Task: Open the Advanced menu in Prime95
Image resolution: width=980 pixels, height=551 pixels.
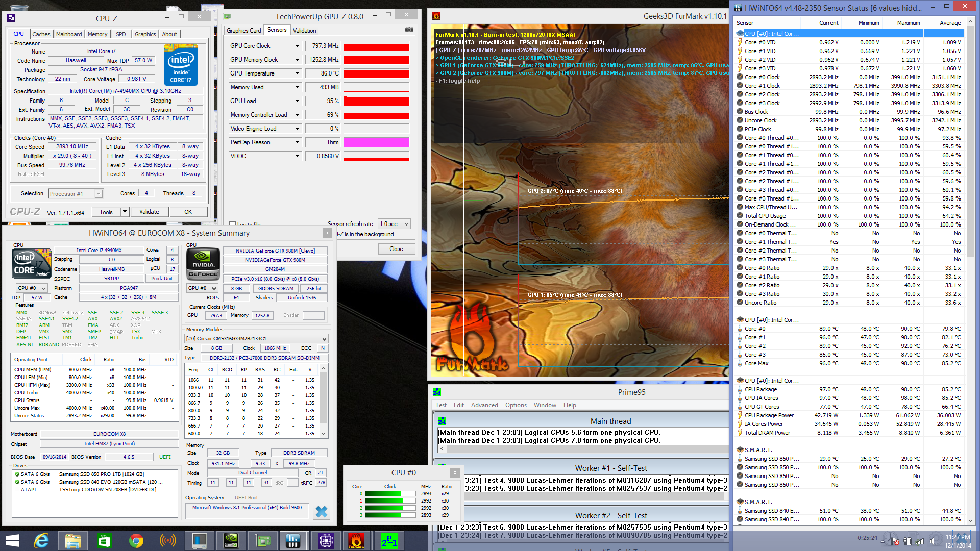Action: [x=484, y=405]
